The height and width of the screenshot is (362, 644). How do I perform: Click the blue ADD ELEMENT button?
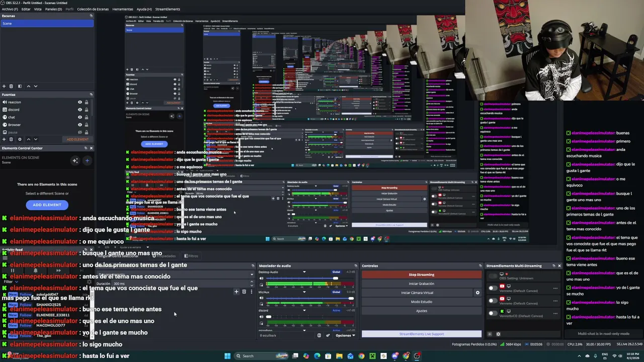[x=47, y=205]
